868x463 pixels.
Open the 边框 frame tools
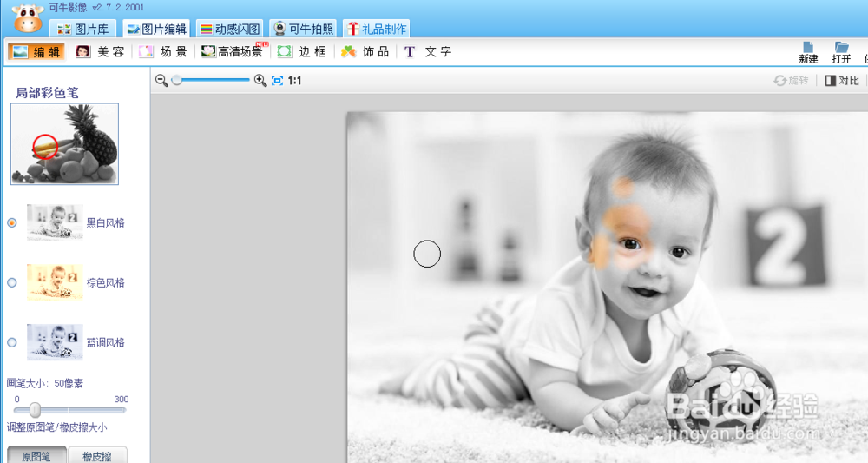302,51
